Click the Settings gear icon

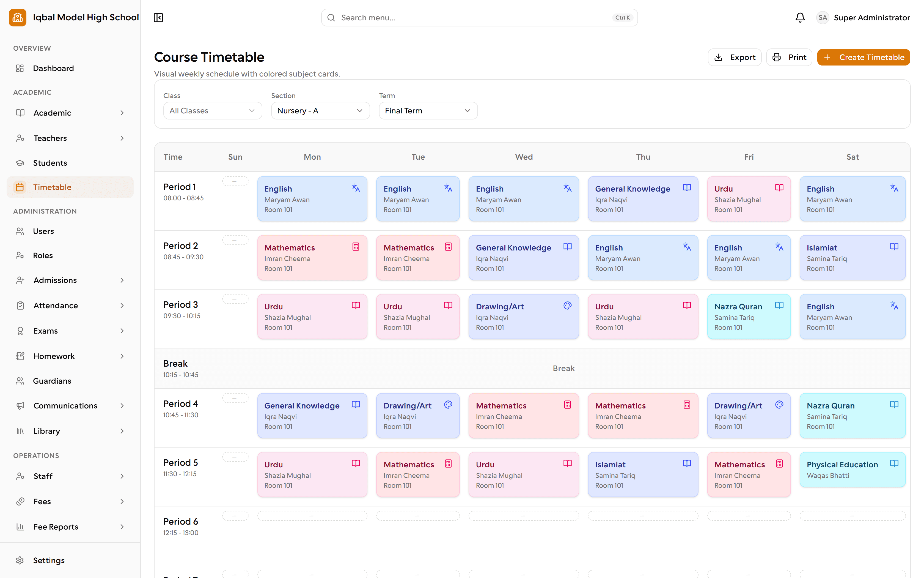20,560
